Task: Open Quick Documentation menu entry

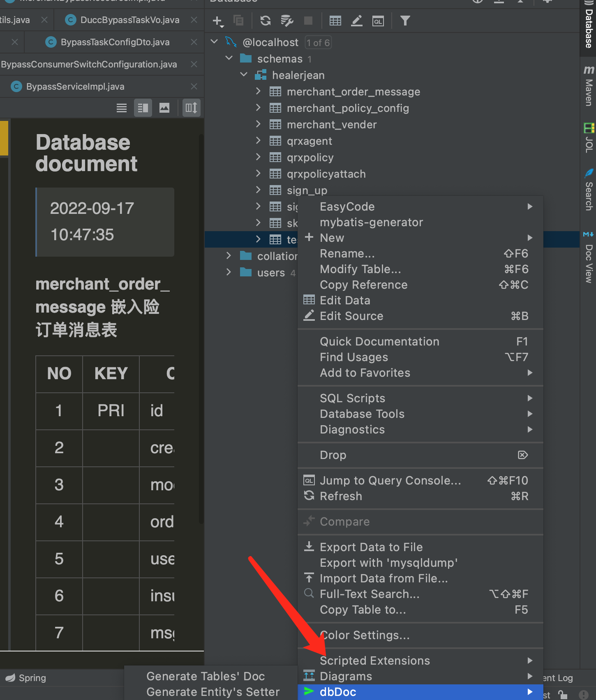Action: [x=420, y=341]
